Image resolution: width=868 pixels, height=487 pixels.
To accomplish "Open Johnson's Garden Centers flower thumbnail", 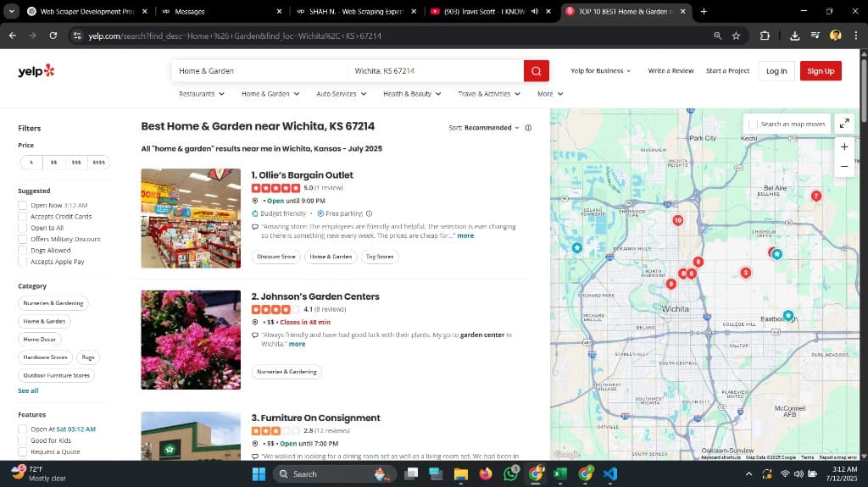I will tap(191, 340).
